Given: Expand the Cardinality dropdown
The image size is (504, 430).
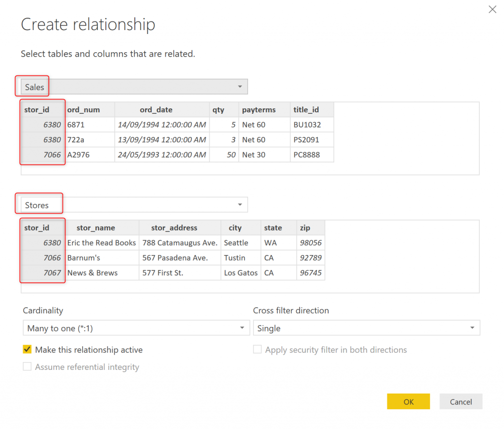Looking at the screenshot, I should [136, 328].
